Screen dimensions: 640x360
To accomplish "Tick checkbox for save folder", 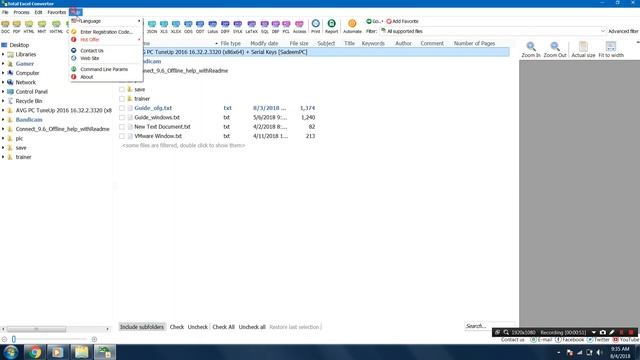I will point(122,89).
